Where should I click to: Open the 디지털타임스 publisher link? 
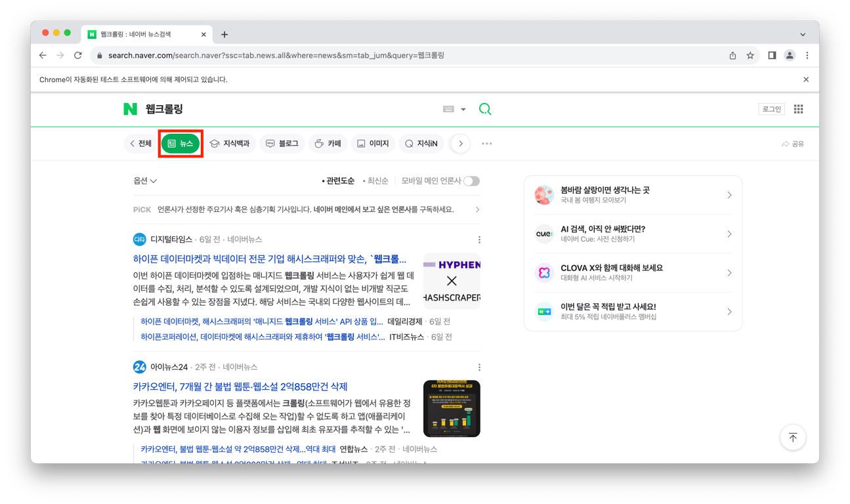[171, 240]
